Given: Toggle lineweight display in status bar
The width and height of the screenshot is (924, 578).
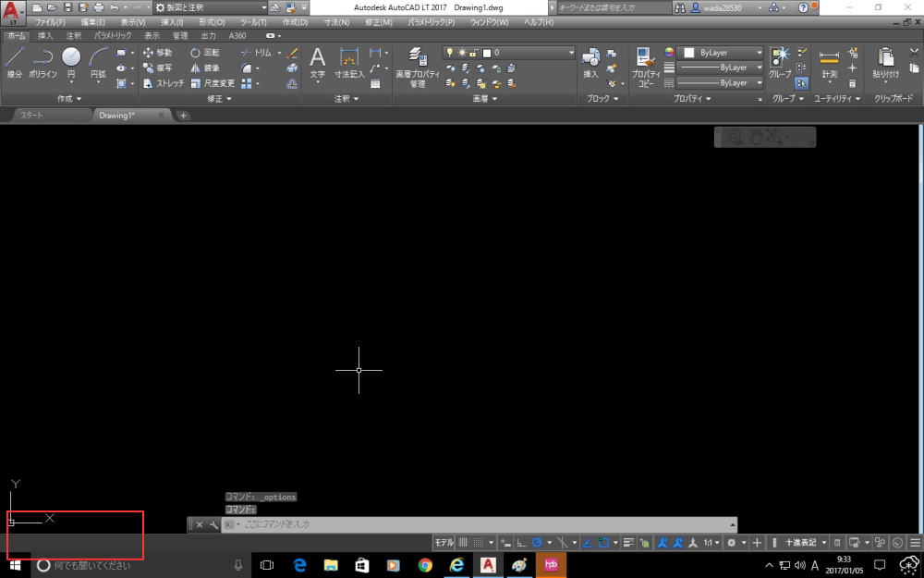Looking at the screenshot, I should [x=628, y=543].
